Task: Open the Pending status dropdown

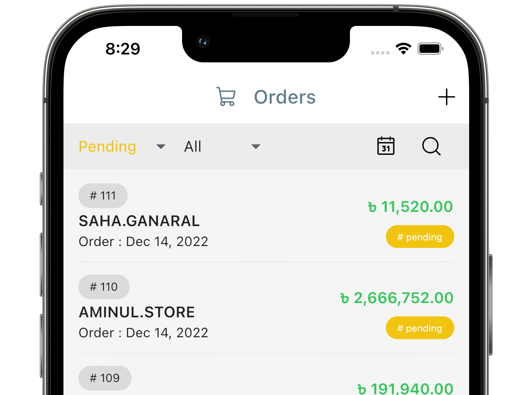Action: [107, 146]
